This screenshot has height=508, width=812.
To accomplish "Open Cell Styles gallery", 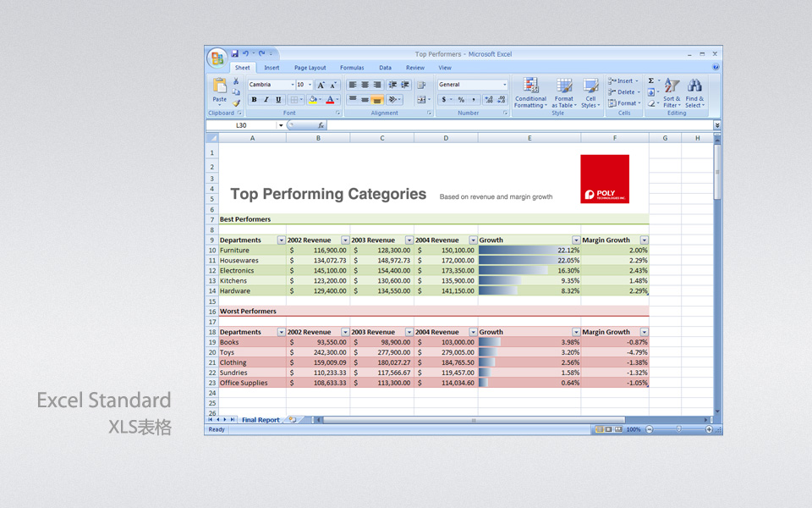I will (590, 93).
